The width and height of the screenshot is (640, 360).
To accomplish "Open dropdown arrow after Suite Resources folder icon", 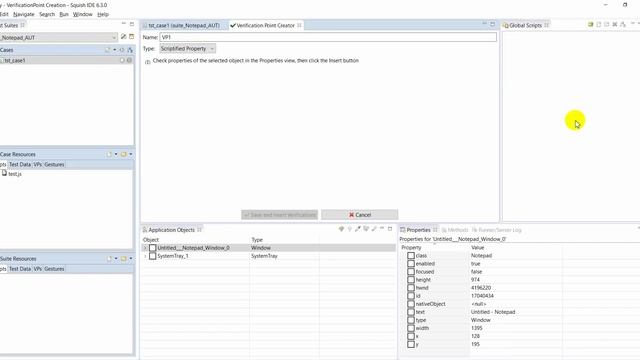I will pyautogui.click(x=131, y=259).
